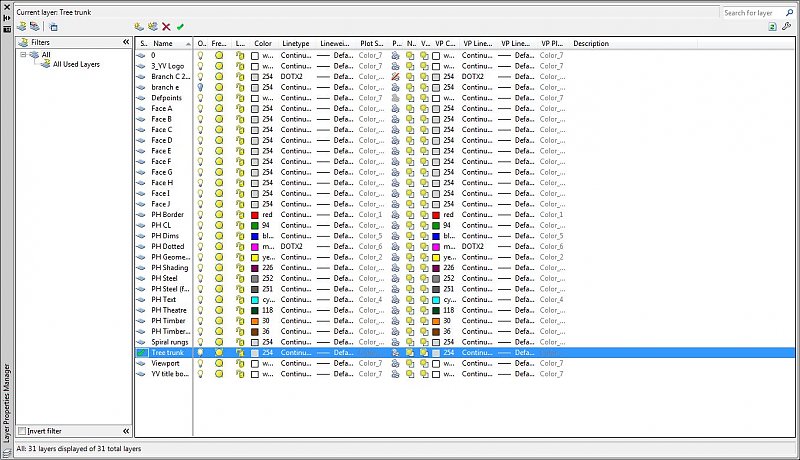Open the Layer States Manager icon
Viewport: 800px width, 460px height.
[53, 27]
